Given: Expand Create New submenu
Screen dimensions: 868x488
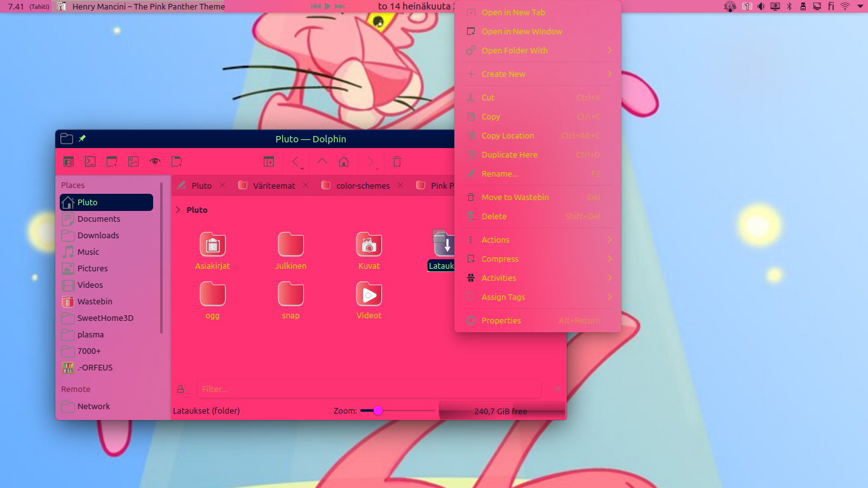Looking at the screenshot, I should point(538,74).
